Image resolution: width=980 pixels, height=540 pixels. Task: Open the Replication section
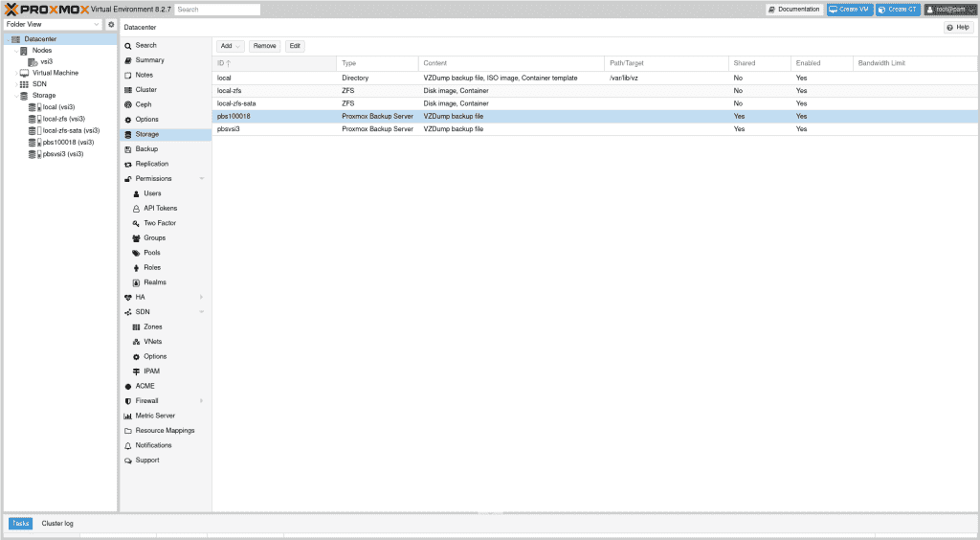click(x=151, y=164)
